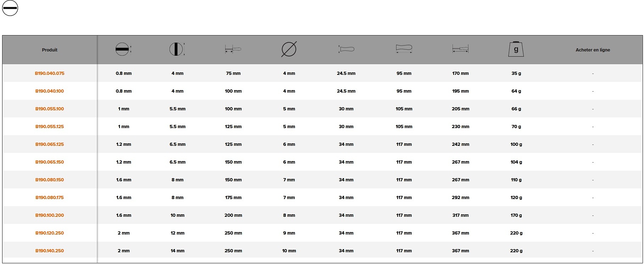Click the weight (g) column header icon
The height and width of the screenshot is (264, 644).
(516, 49)
